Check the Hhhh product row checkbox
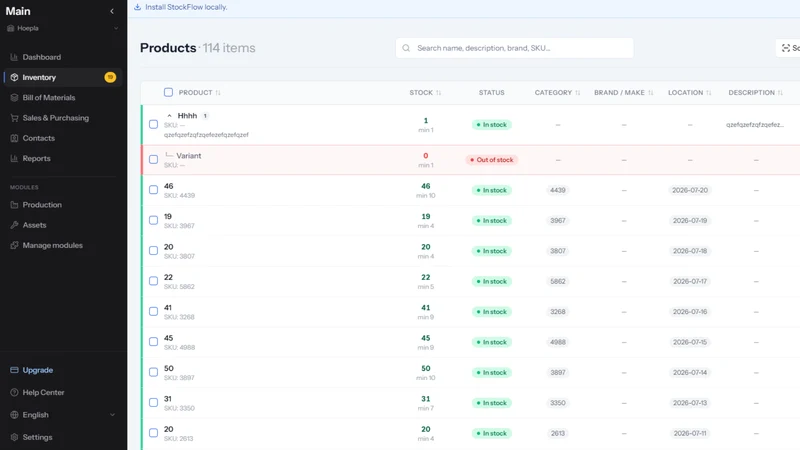 (154, 124)
